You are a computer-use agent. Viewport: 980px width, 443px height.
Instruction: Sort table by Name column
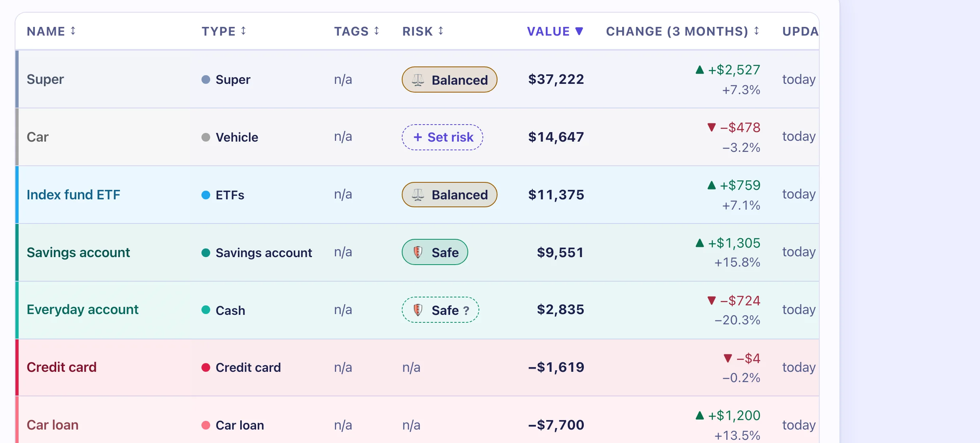(51, 31)
